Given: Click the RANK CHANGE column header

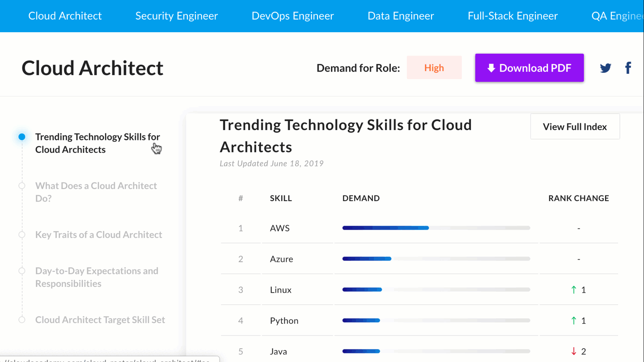Looking at the screenshot, I should coord(579,198).
